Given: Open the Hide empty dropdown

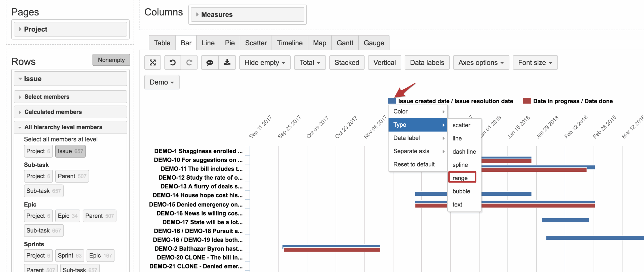Looking at the screenshot, I should point(265,62).
